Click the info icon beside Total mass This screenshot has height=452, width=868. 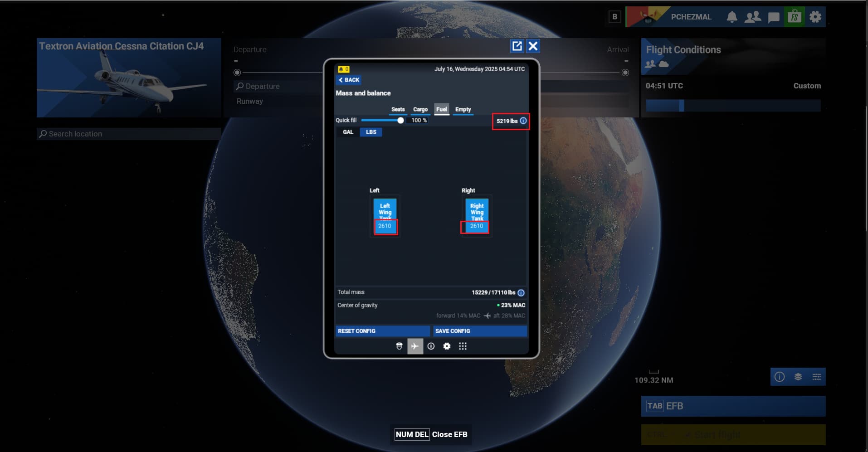pyautogui.click(x=521, y=293)
